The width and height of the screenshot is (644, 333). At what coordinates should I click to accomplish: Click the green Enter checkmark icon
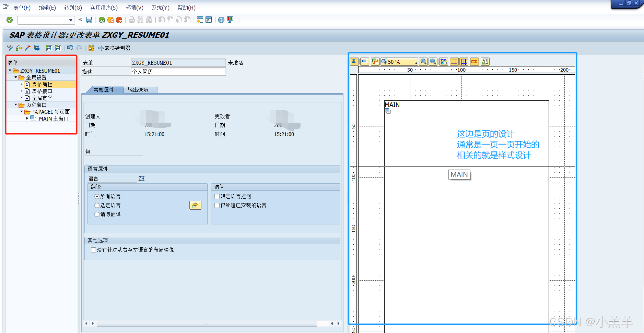[x=10, y=20]
